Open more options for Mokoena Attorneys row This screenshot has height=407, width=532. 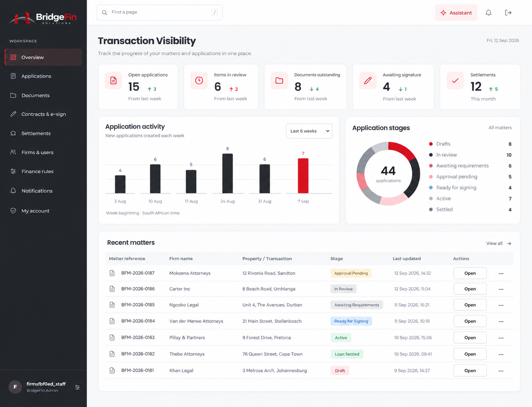501,274
